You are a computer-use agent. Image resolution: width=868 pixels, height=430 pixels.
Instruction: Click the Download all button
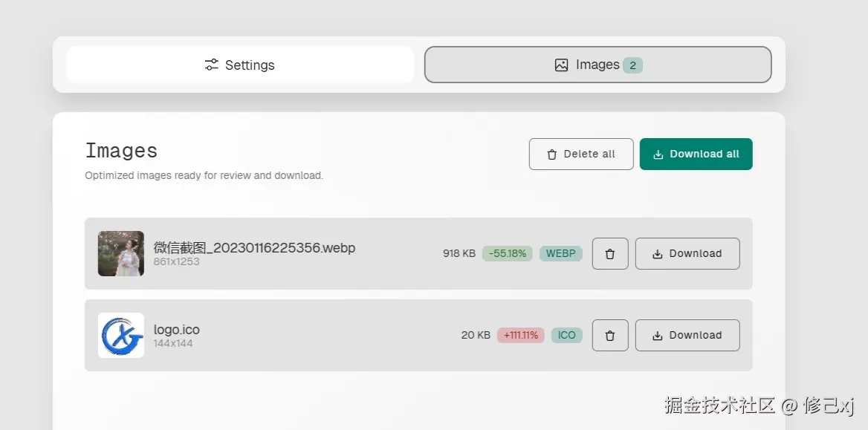[x=696, y=154]
